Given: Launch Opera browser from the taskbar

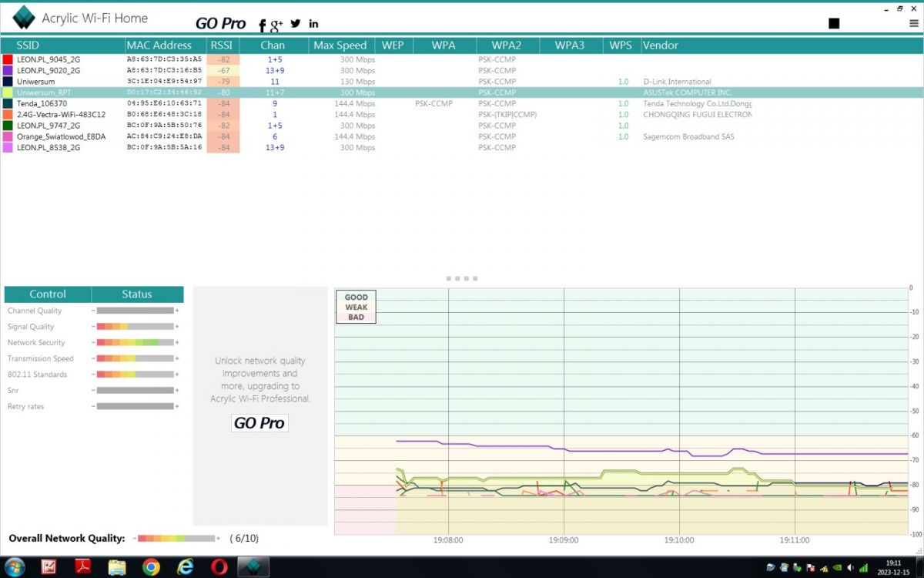Looking at the screenshot, I should click(219, 567).
